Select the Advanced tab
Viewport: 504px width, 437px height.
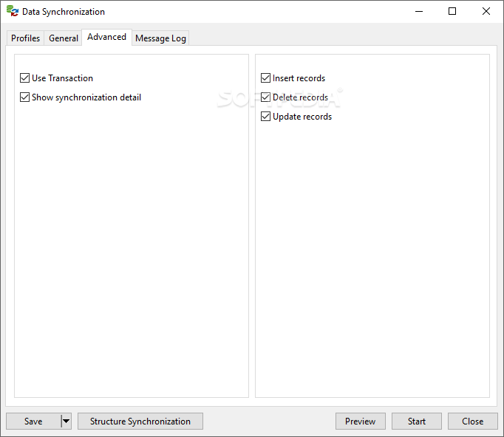pos(106,37)
